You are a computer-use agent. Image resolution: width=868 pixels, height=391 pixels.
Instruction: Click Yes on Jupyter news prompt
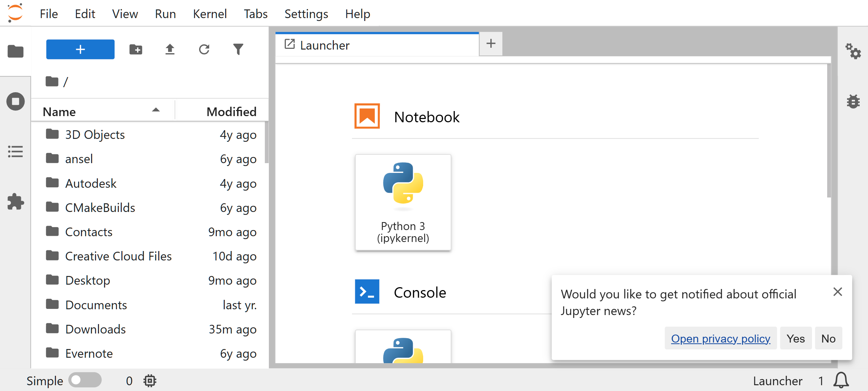(795, 339)
